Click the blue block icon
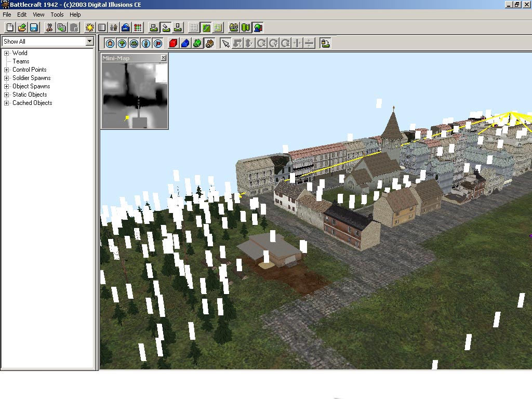This screenshot has height=399, width=532. click(x=185, y=44)
